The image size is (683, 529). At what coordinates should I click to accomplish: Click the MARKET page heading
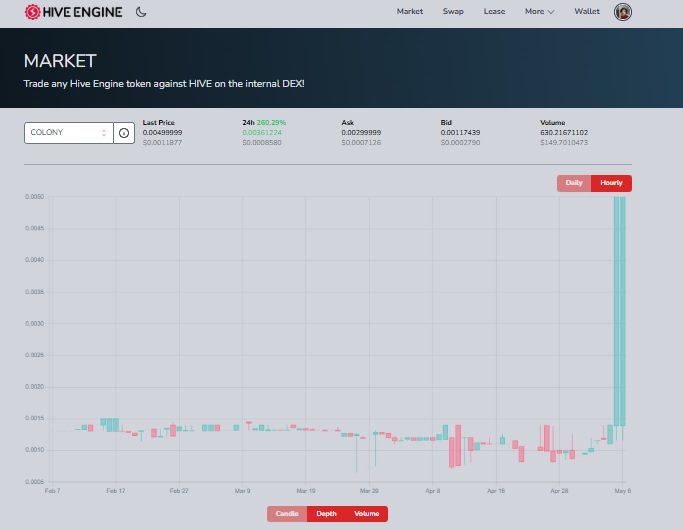tap(60, 61)
